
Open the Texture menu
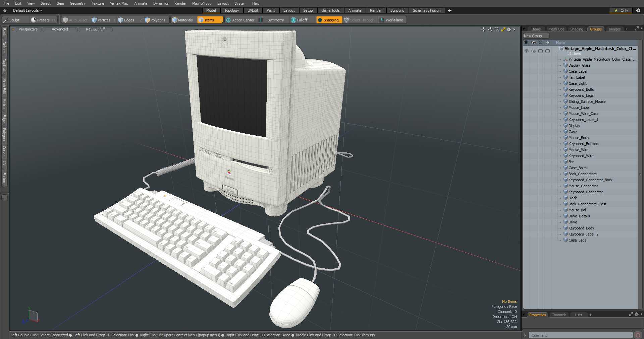point(98,3)
